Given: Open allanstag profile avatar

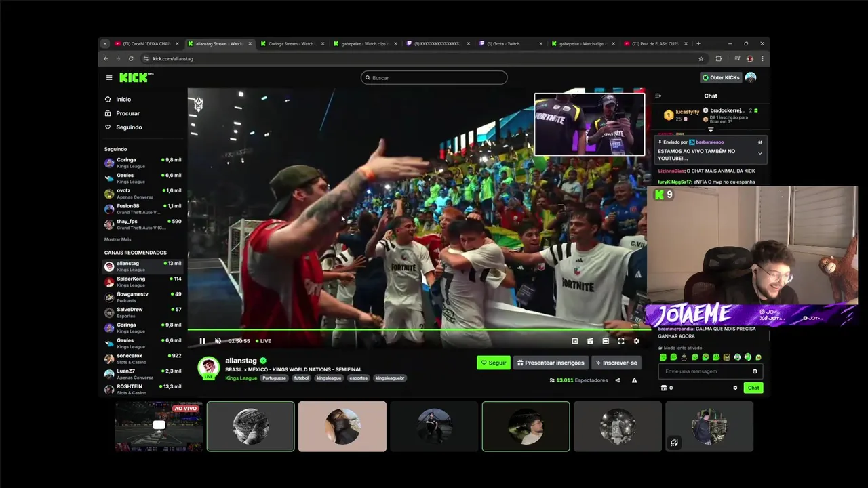Looking at the screenshot, I should [209, 367].
